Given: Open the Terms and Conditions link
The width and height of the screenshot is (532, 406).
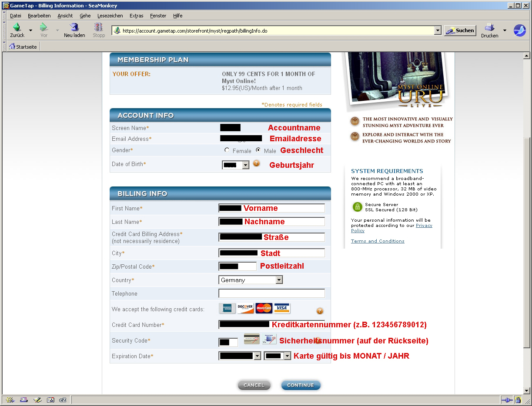Looking at the screenshot, I should pos(378,241).
